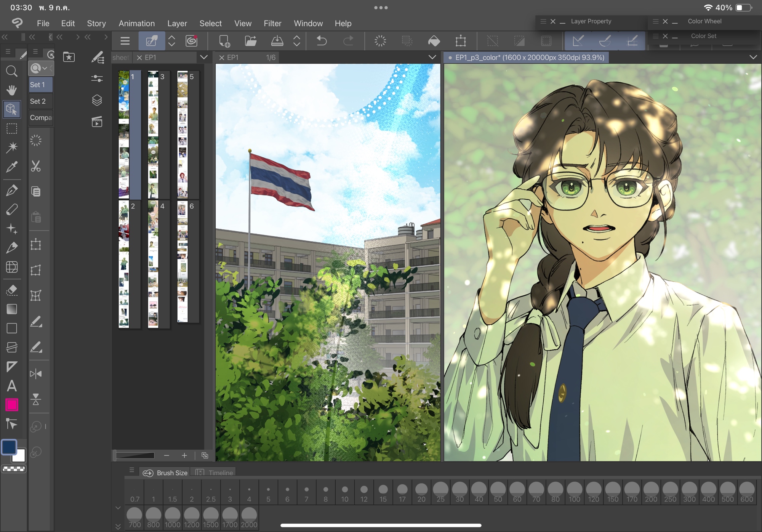Select the Eyedropper tool
Viewport: 762px width, 532px height.
11,167
